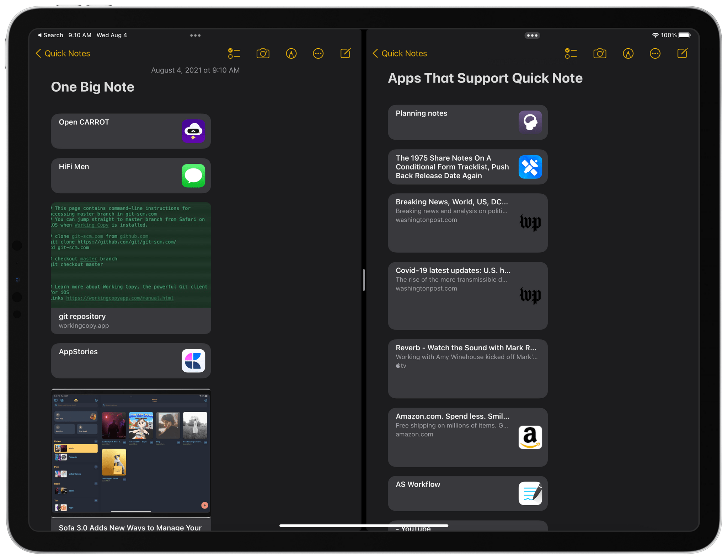Click more options icon (three dots) on right panel
The height and width of the screenshot is (560, 728).
pyautogui.click(x=655, y=54)
